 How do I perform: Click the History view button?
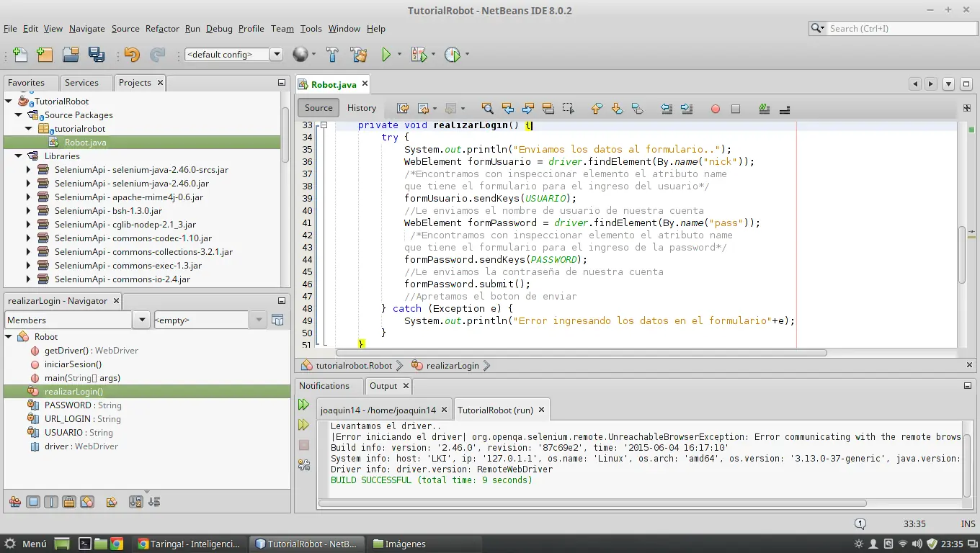click(362, 108)
